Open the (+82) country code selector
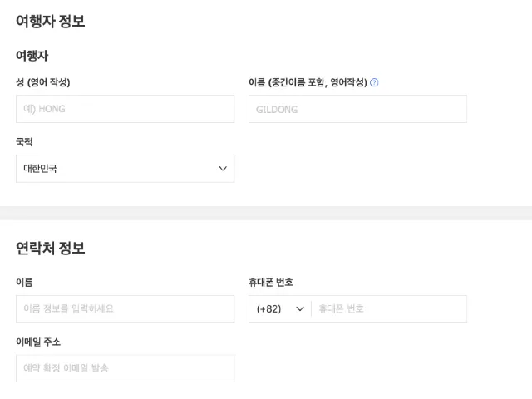 [279, 309]
